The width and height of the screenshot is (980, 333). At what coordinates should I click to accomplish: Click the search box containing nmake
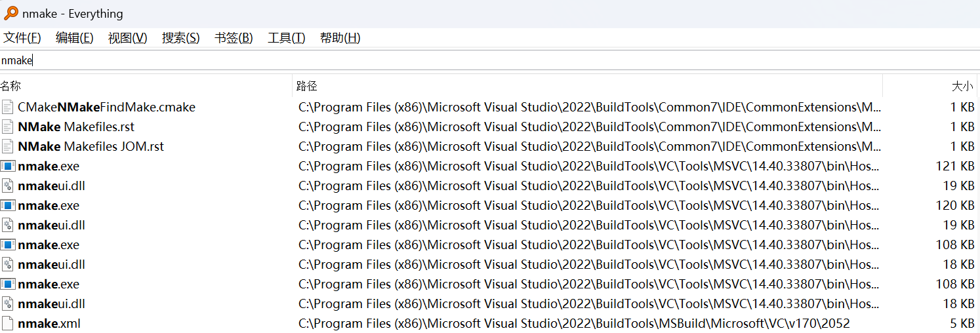490,60
